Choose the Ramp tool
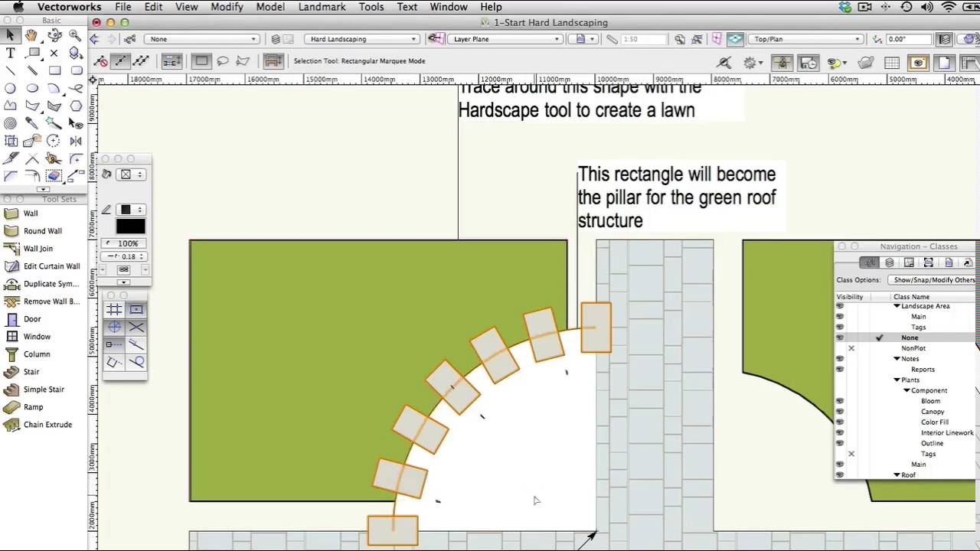The image size is (980, 551). click(x=33, y=407)
